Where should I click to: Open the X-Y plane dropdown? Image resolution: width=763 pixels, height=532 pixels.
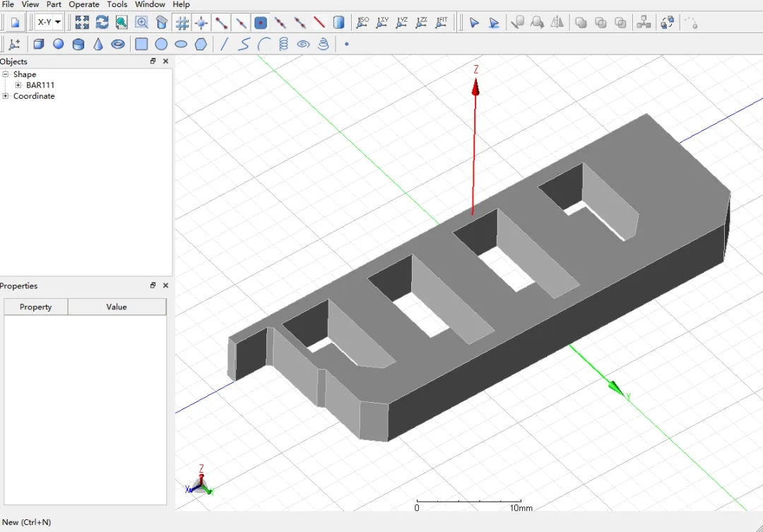click(49, 22)
